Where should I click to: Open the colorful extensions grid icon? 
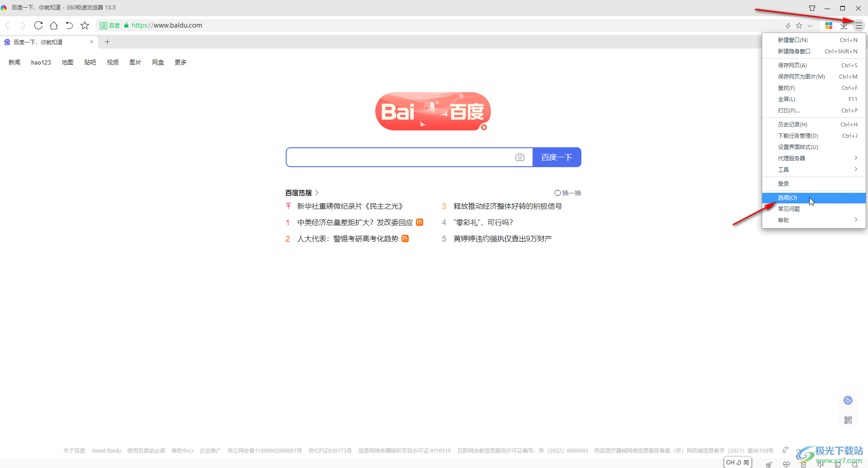pyautogui.click(x=829, y=26)
